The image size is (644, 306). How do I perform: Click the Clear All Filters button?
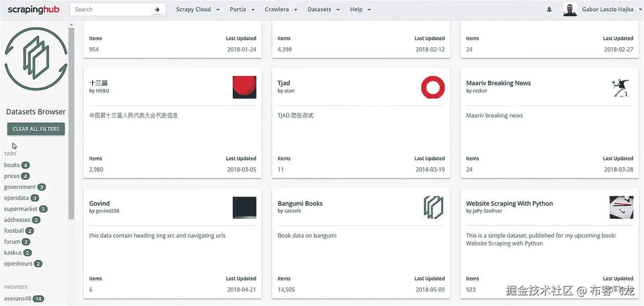pos(36,129)
